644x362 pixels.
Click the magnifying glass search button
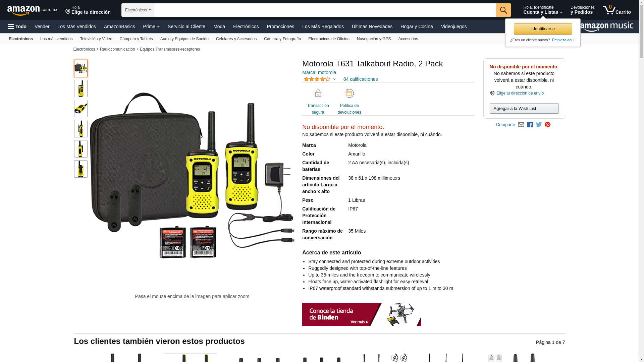503,10
